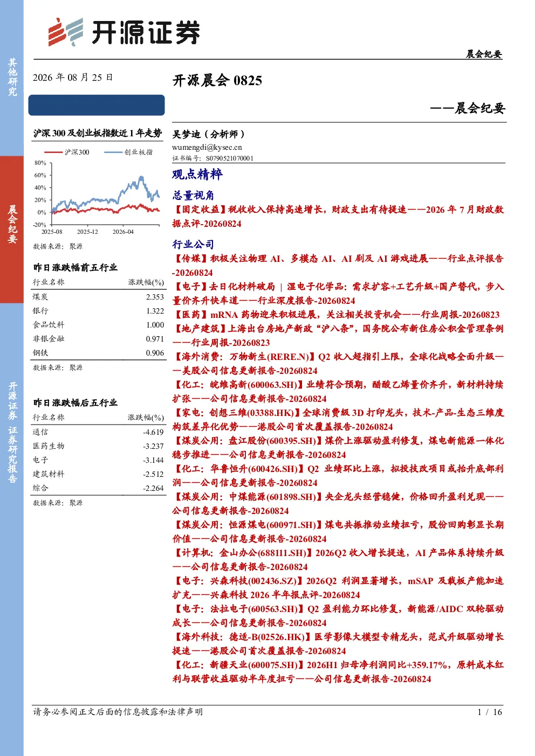
Task: Click the ——晨会纪要 subtitle
Action: point(468,108)
